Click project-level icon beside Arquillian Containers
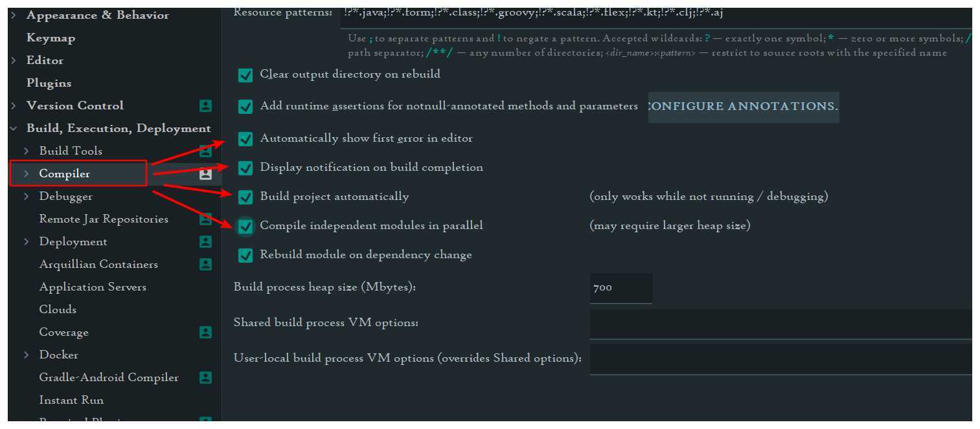This screenshot has height=429, width=980. [205, 264]
